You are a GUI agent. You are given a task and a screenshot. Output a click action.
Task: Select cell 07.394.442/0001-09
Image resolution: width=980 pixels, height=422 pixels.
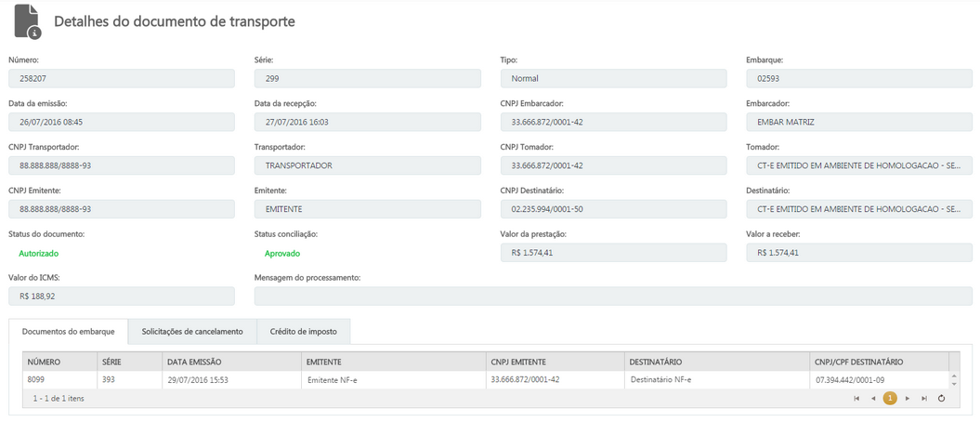880,380
